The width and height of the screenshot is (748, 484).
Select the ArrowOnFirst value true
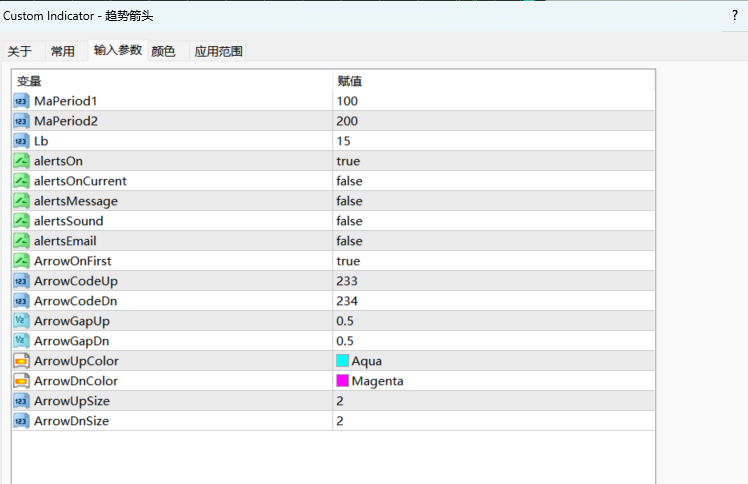tap(348, 261)
